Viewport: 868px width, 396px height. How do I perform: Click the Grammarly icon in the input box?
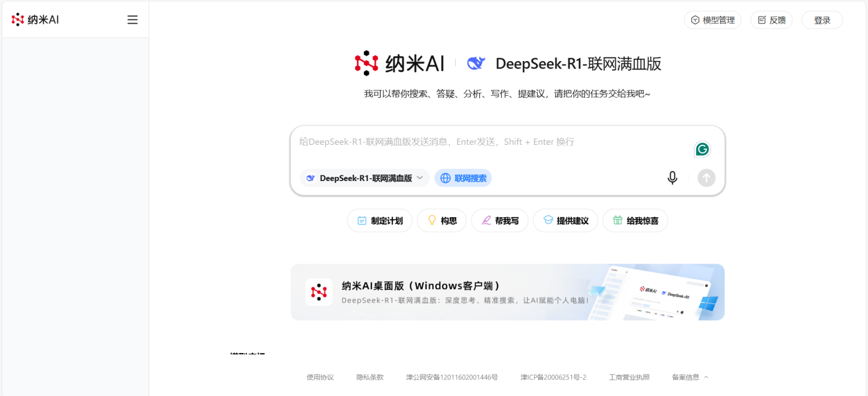pyautogui.click(x=702, y=149)
